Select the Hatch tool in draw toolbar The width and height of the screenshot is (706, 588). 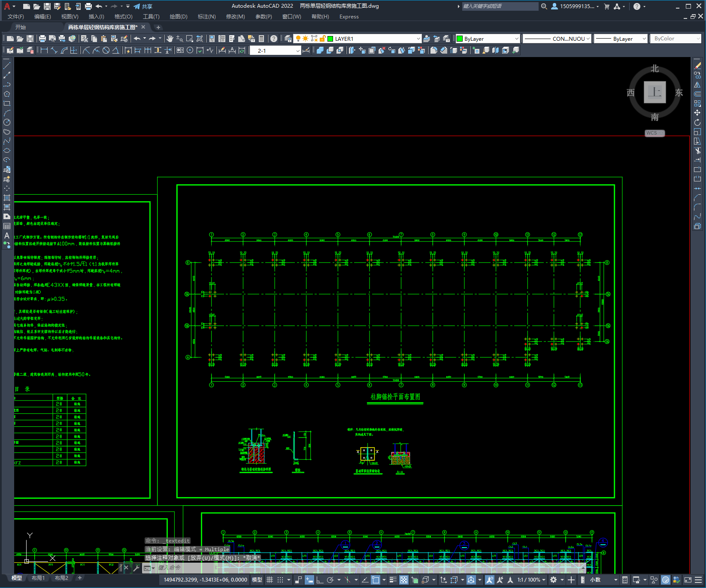[x=7, y=198]
